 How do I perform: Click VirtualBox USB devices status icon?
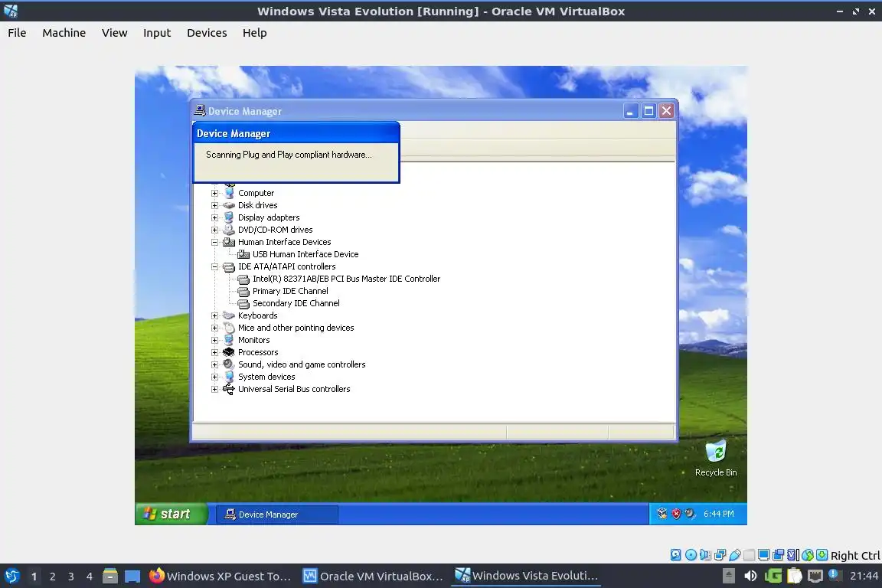click(735, 555)
